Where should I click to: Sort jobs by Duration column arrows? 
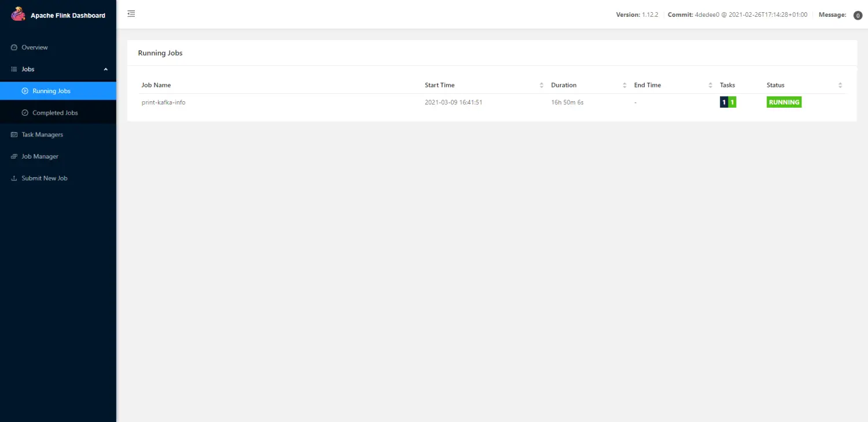pyautogui.click(x=624, y=85)
